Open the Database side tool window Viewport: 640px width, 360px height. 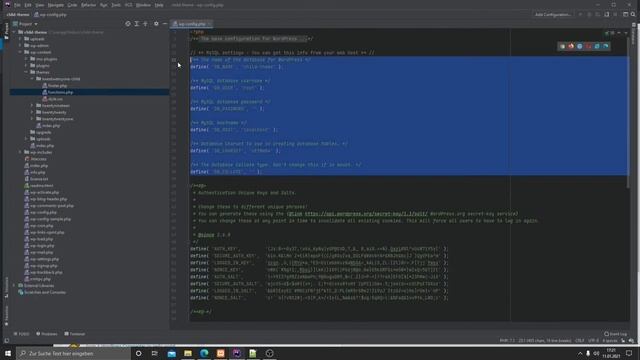coord(634,34)
